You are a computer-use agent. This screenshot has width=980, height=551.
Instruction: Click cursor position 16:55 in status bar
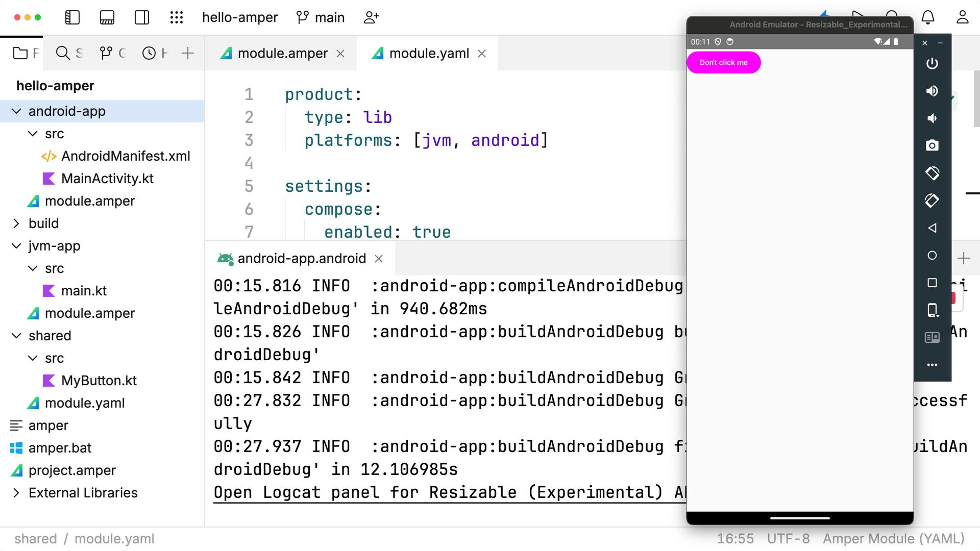click(x=735, y=539)
